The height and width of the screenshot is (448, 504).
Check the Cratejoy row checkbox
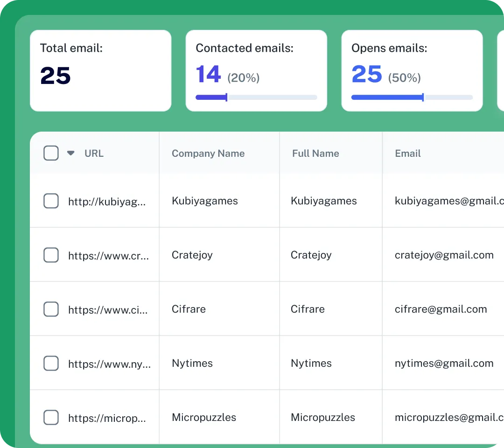click(x=51, y=255)
